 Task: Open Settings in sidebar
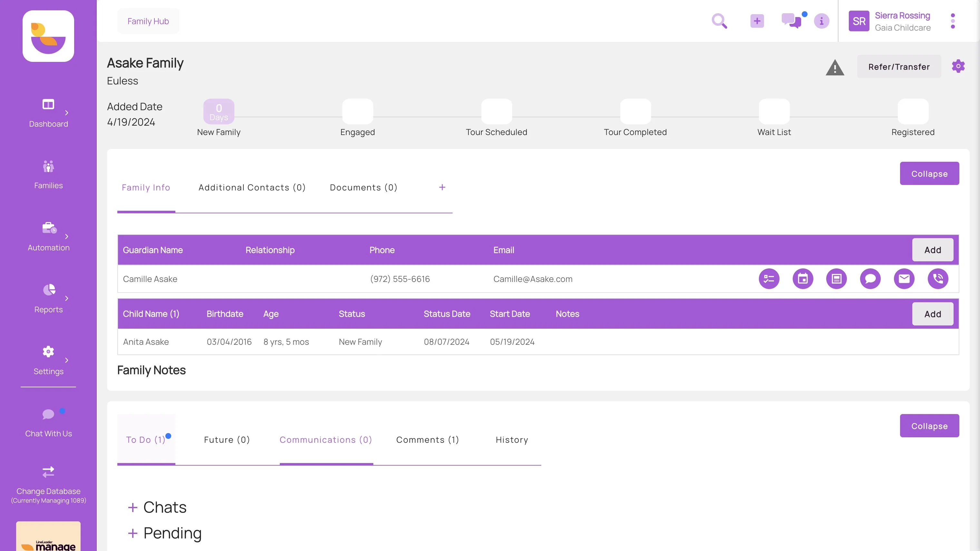(x=48, y=361)
